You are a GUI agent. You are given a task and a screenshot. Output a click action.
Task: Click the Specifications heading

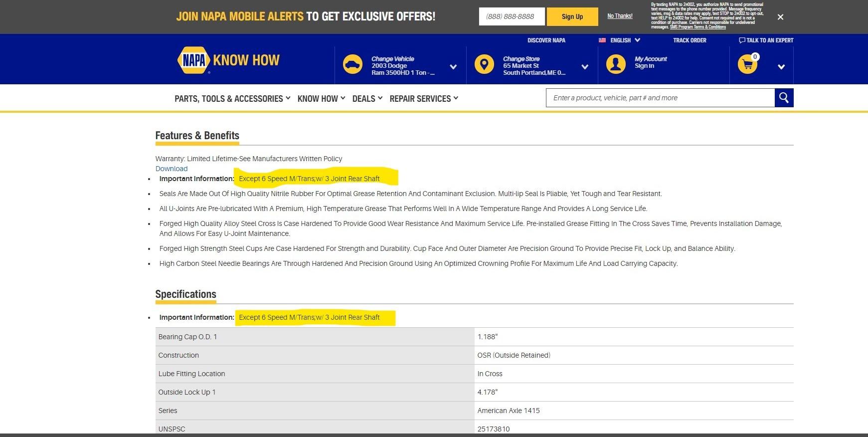click(185, 294)
